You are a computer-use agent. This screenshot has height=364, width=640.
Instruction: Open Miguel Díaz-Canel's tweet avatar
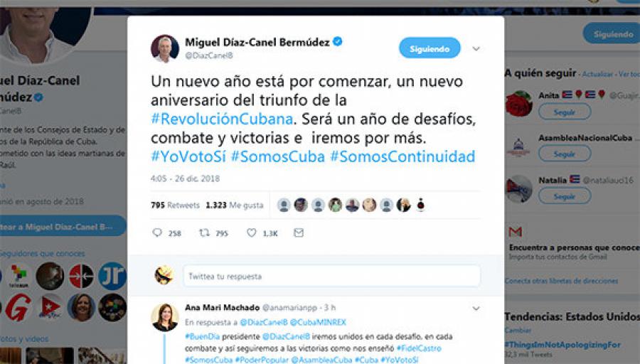(165, 48)
